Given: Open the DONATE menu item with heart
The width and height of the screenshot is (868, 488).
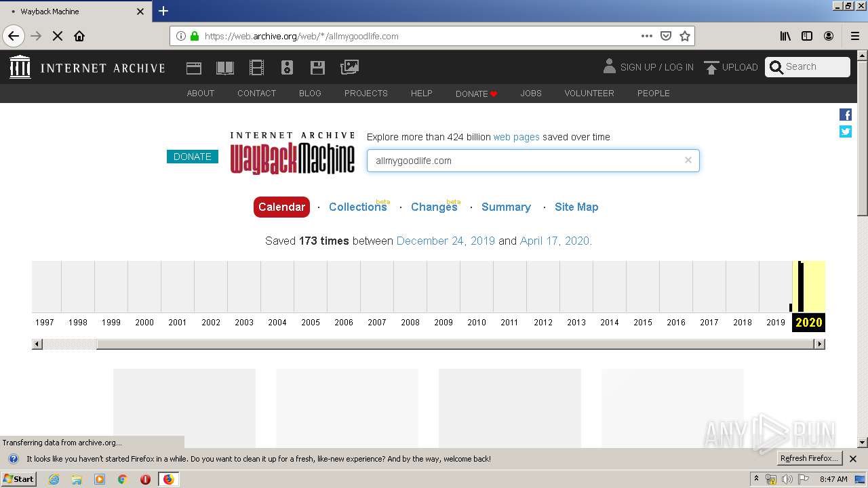Looking at the screenshot, I should [476, 94].
